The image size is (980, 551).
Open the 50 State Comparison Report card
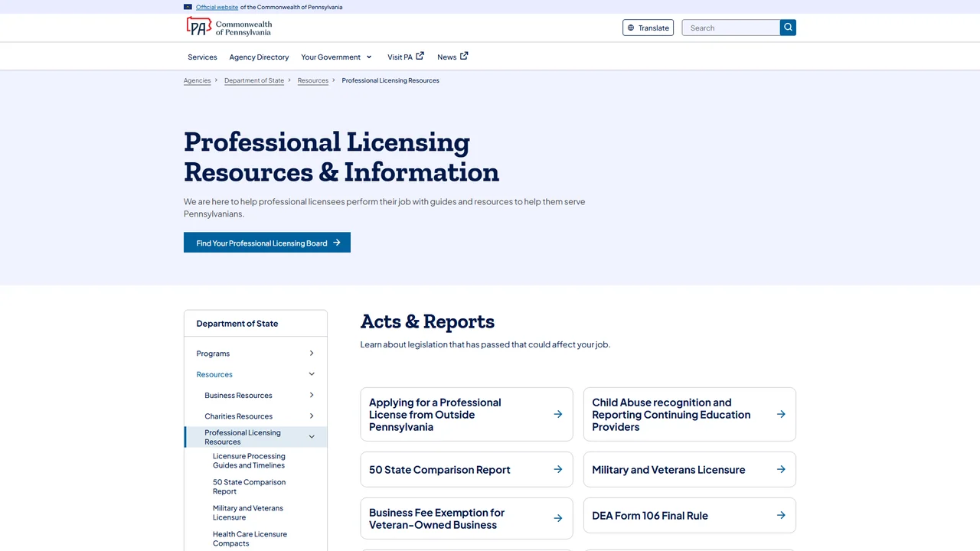pos(466,469)
